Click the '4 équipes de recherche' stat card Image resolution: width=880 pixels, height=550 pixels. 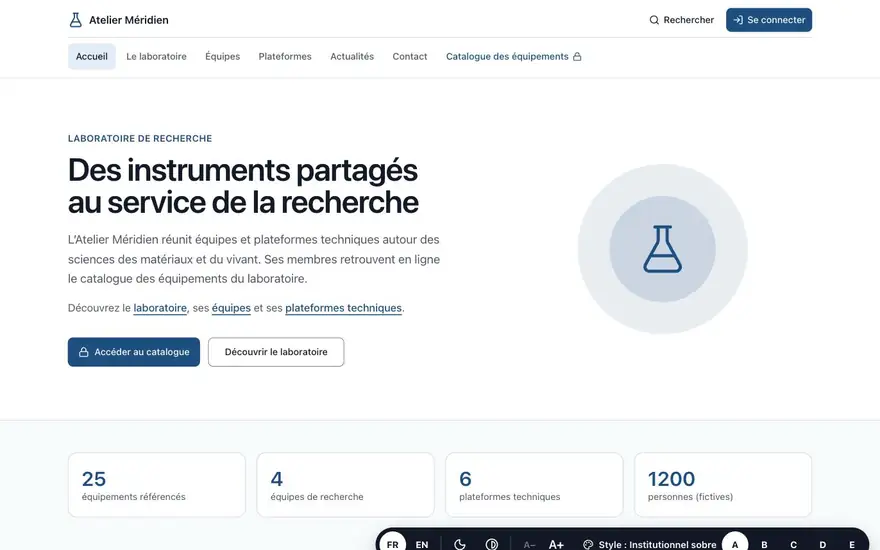point(345,485)
